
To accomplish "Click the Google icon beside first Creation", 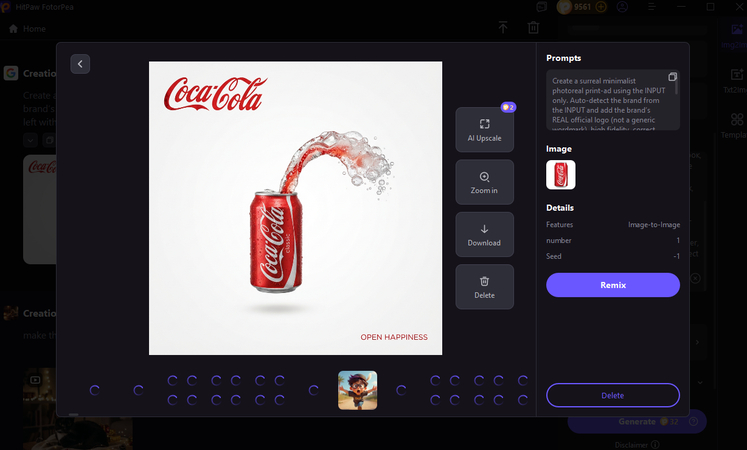I will [x=10, y=73].
